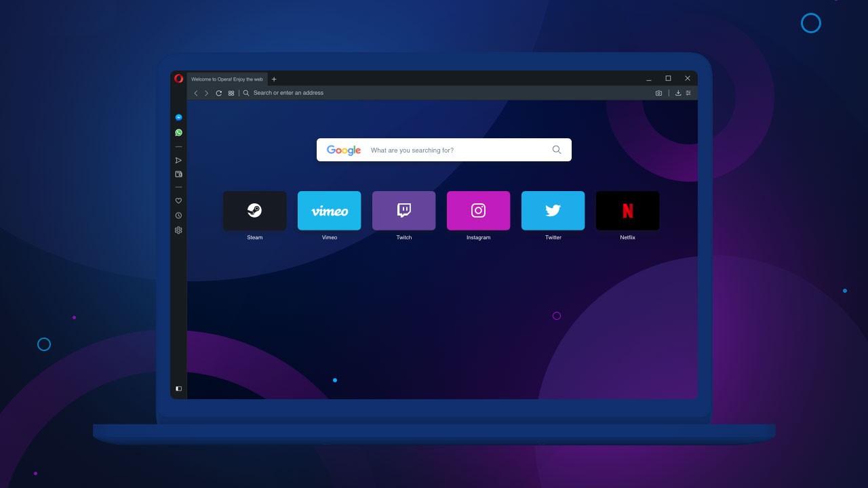Screen dimensions: 868x488
Task: Open Easy Setup sliders icon
Action: tap(688, 93)
